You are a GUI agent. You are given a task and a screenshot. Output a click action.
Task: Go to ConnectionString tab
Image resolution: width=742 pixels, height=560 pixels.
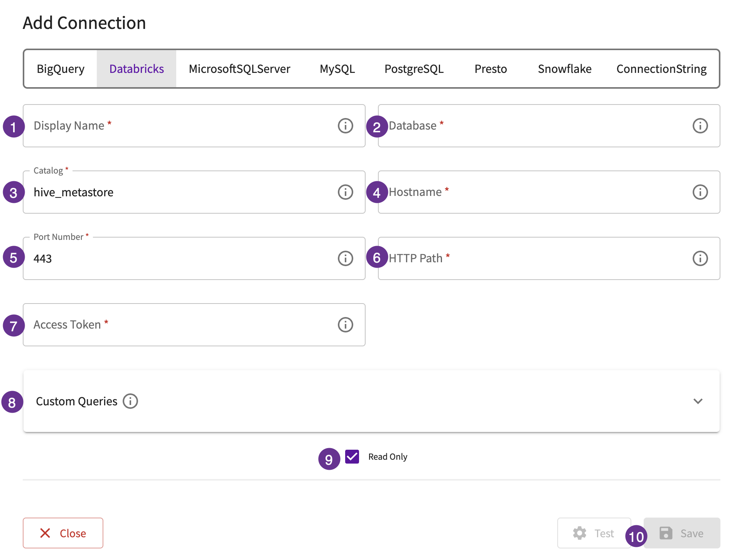click(x=661, y=69)
